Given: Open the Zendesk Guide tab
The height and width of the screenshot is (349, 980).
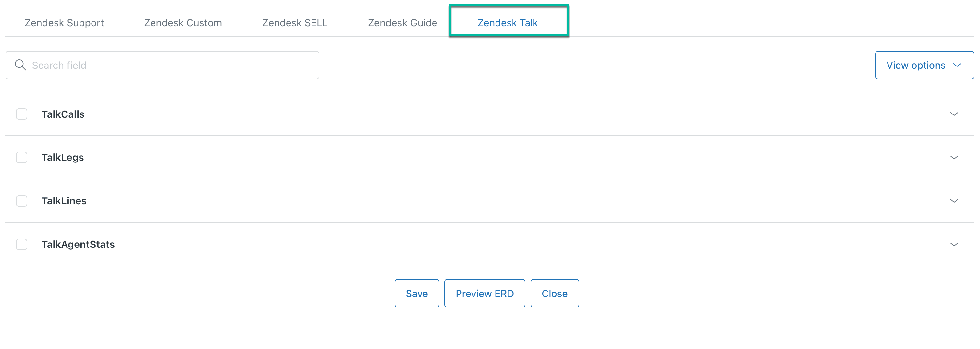Looking at the screenshot, I should coord(402,22).
